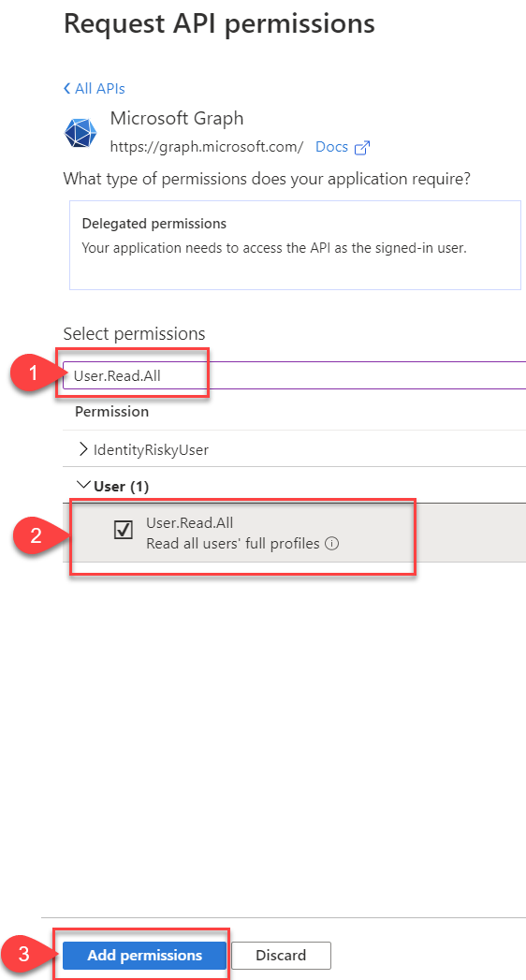This screenshot has height=980, width=526.
Task: Go back via All APIs link
Action: (100, 89)
